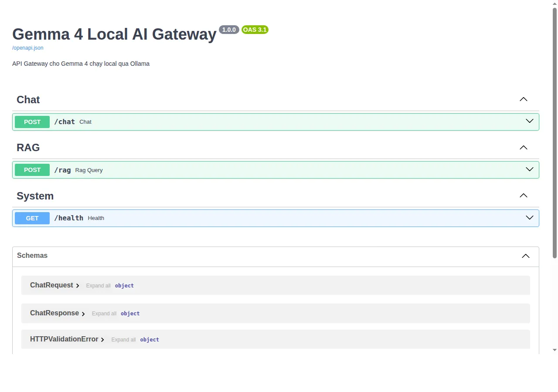Select the System tag heading
The width and height of the screenshot is (558, 392).
pos(35,196)
